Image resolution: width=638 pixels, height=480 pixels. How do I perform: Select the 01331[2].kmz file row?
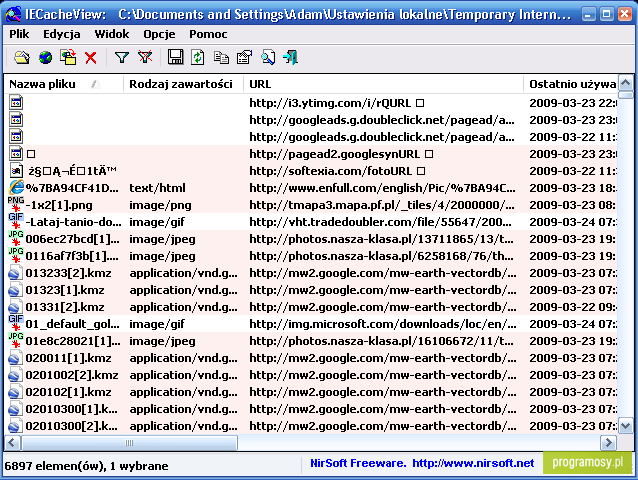pyautogui.click(x=311, y=307)
